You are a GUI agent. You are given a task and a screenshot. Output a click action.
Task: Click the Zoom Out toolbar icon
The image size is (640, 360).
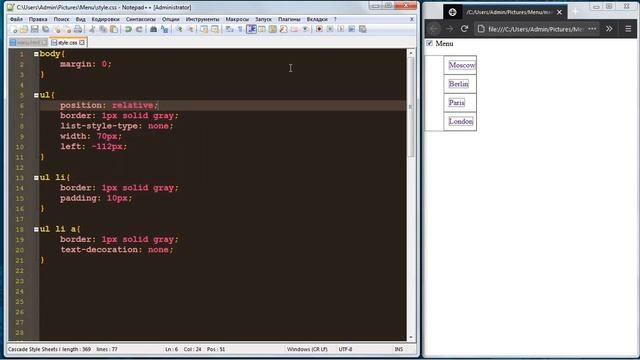pos(190,29)
